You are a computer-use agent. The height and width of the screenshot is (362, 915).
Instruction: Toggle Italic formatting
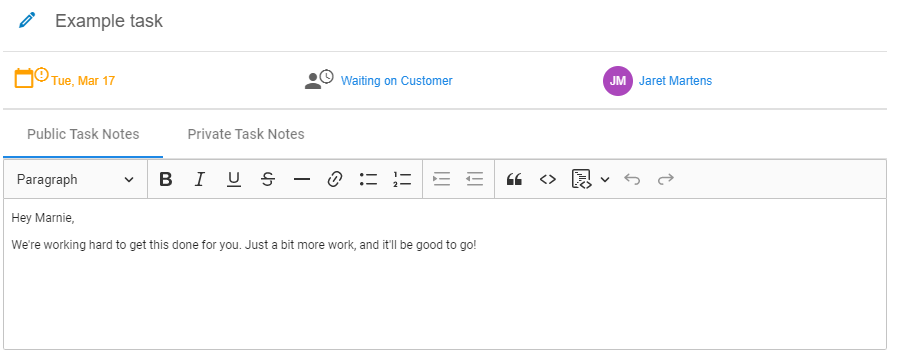tap(200, 179)
